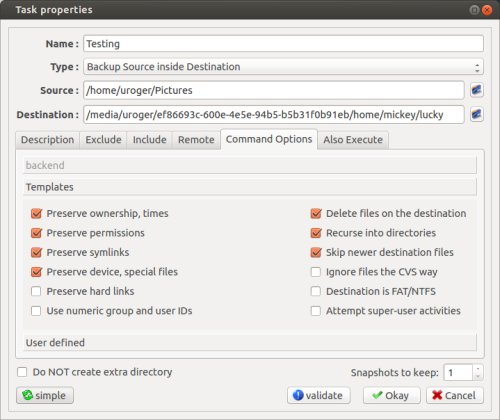
Task: Open the Remote tab
Action: (196, 140)
